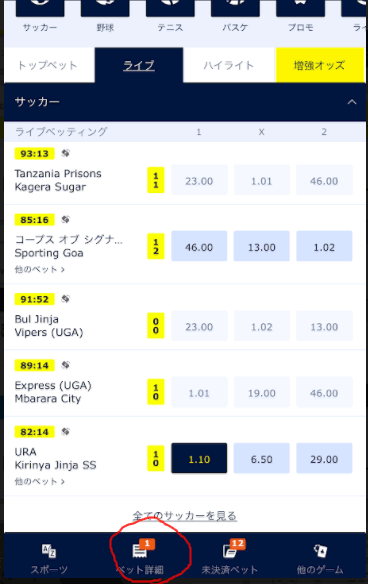Image resolution: width=368 pixels, height=584 pixels.
Task: Follow the 全てのサッカーを見る link
Action: coord(185,516)
